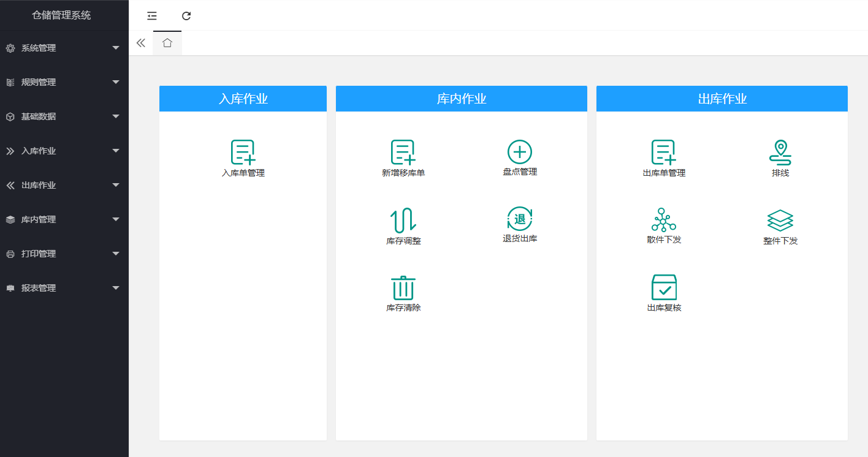Open the 整件下发 layers icon
Image resolution: width=868 pixels, height=457 pixels.
tap(780, 221)
